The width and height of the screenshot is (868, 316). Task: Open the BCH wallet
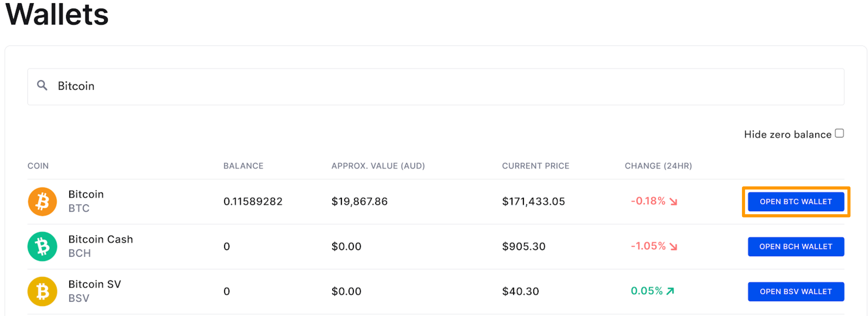coord(796,246)
